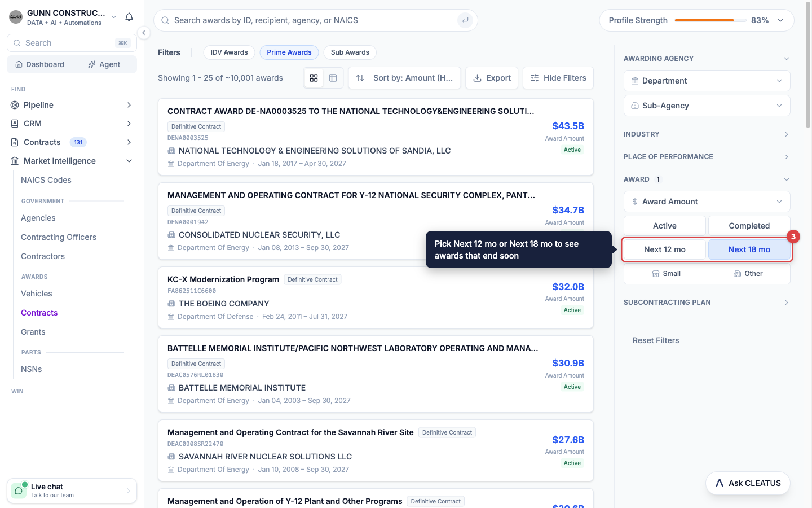Click the Hide Filters sliders icon

click(x=535, y=78)
